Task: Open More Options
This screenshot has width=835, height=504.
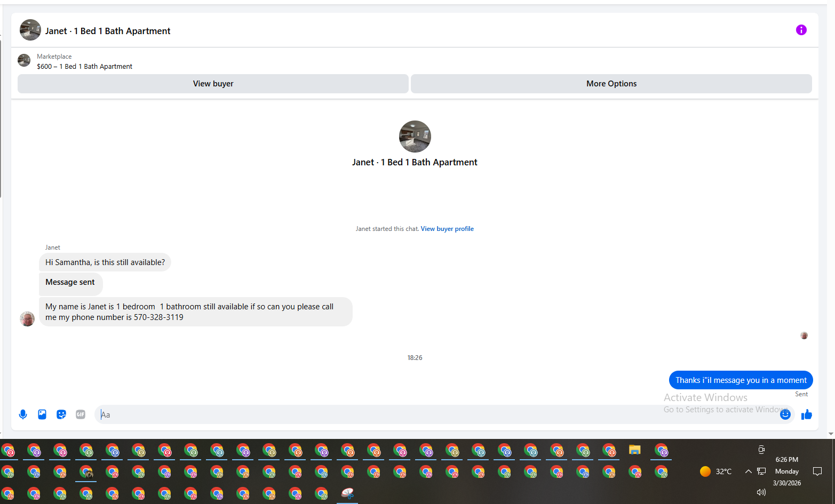Action: [x=611, y=84]
